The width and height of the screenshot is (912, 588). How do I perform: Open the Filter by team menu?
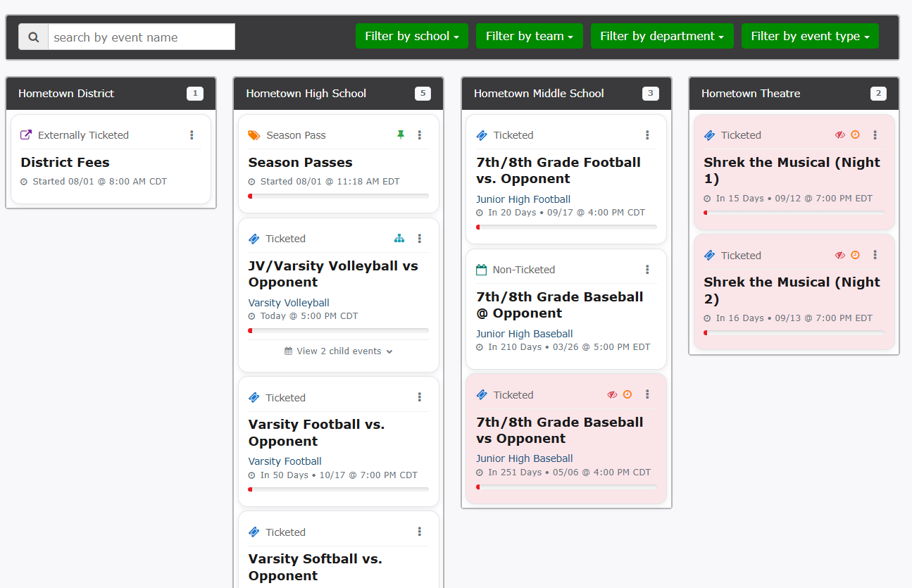click(529, 37)
